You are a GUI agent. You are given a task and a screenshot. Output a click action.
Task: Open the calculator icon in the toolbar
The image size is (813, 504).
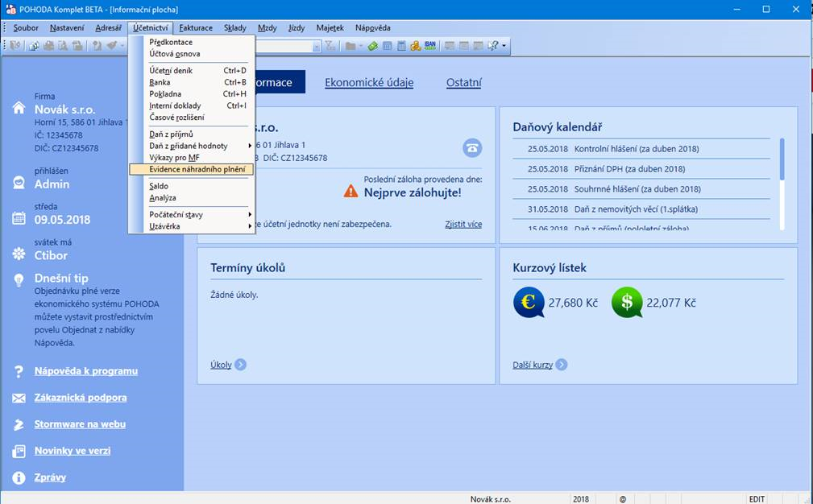pos(401,46)
